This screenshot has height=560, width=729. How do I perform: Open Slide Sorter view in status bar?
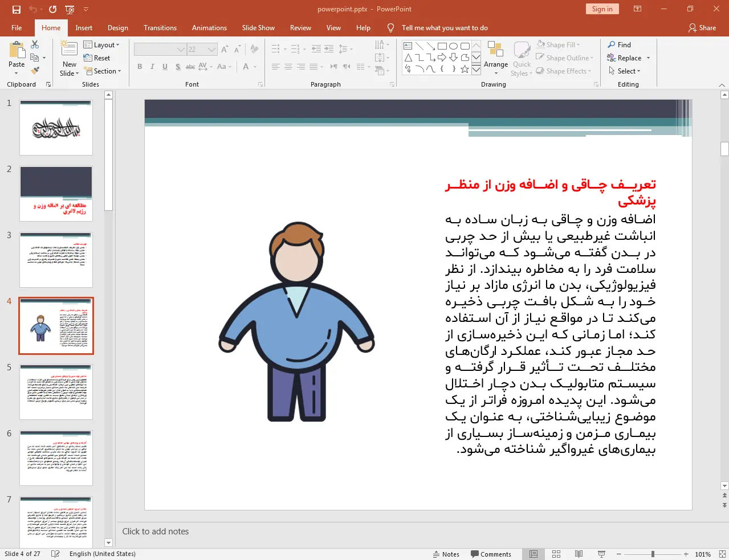[x=556, y=554]
